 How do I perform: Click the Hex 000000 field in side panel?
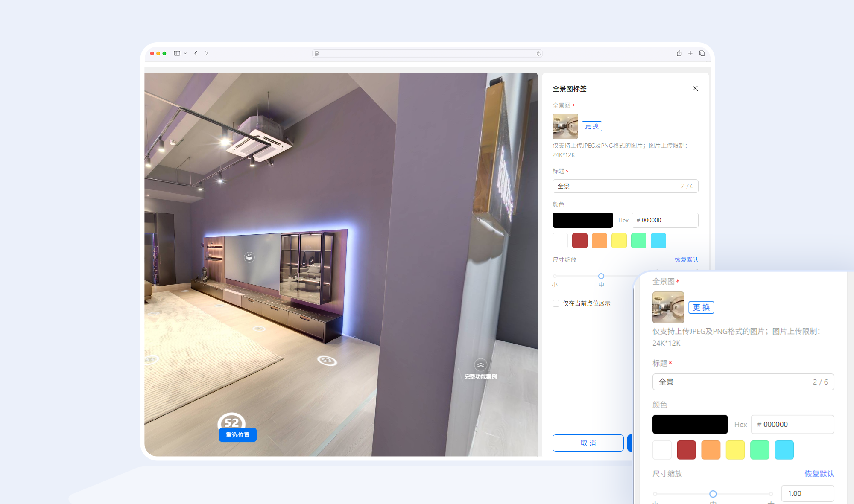pyautogui.click(x=665, y=220)
